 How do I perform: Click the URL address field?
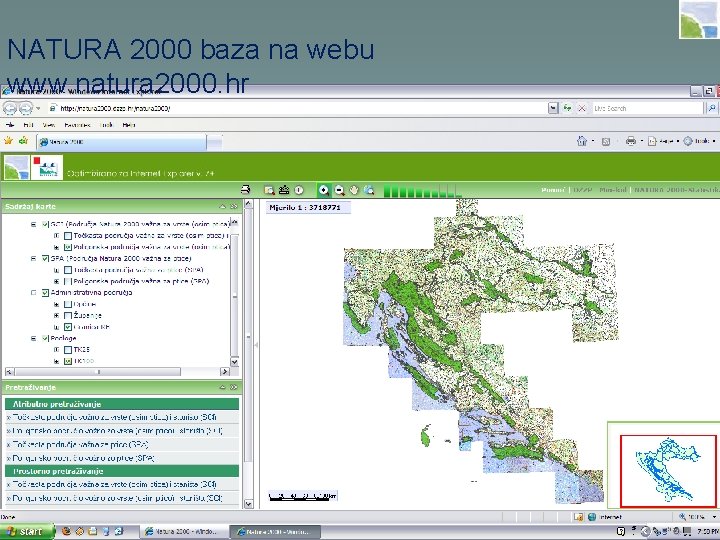(298, 108)
